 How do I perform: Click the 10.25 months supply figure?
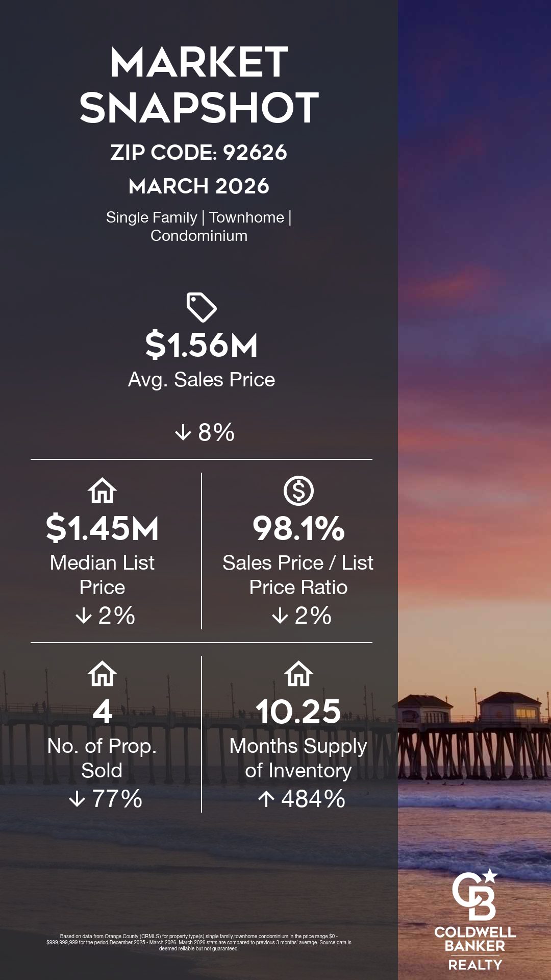pyautogui.click(x=298, y=712)
